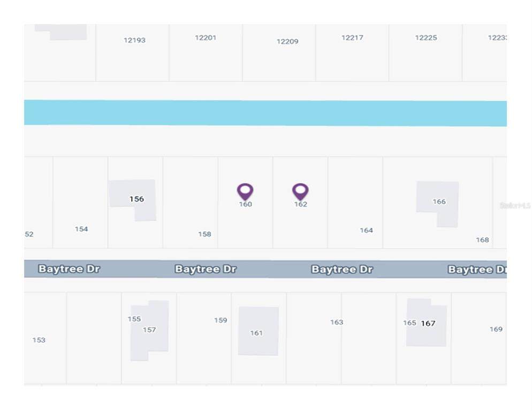Viewport: 532px width, 411px height.
Task: Click parcel number 153
Action: click(39, 340)
